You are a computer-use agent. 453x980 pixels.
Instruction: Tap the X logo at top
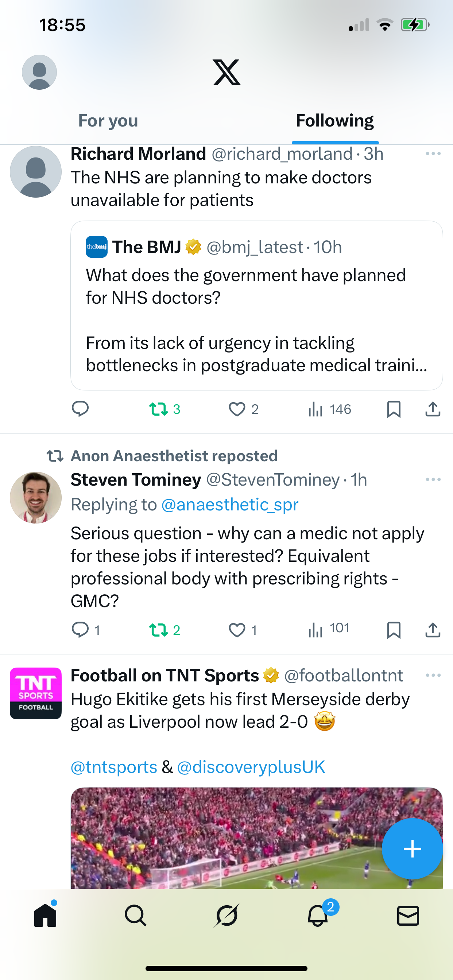pos(227,72)
